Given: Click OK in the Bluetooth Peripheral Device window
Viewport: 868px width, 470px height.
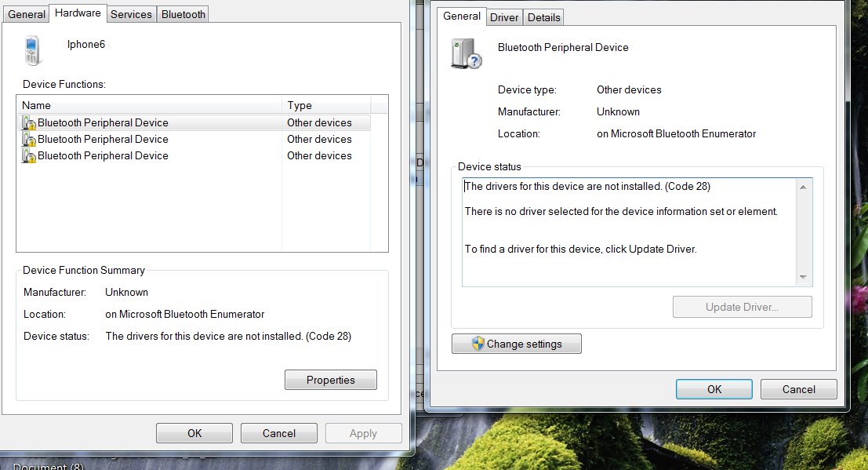Looking at the screenshot, I should tap(714, 390).
